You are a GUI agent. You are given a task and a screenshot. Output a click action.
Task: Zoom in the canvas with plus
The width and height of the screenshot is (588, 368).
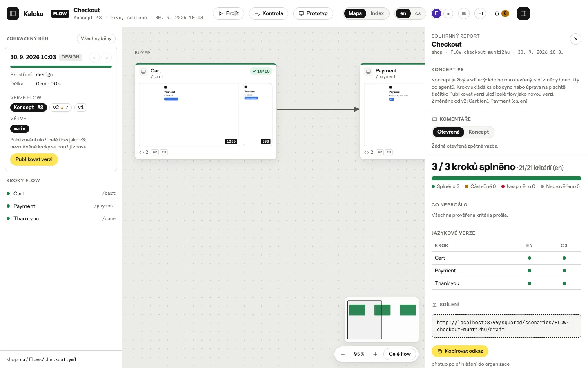click(375, 354)
